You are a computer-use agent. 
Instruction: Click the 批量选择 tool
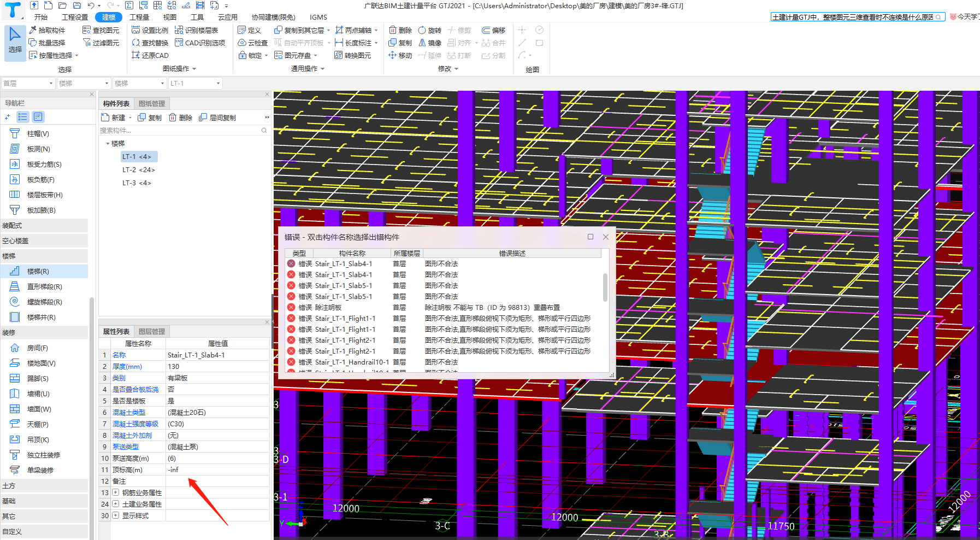point(47,43)
